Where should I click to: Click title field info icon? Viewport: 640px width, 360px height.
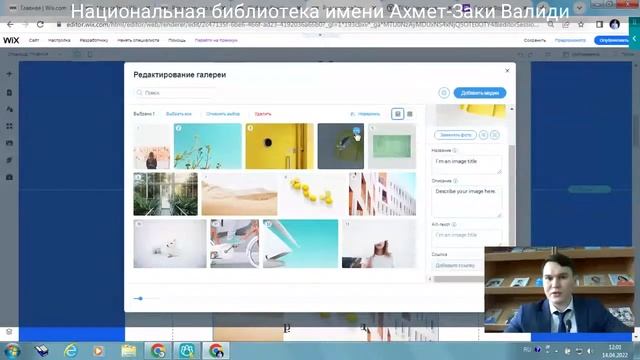(x=454, y=151)
